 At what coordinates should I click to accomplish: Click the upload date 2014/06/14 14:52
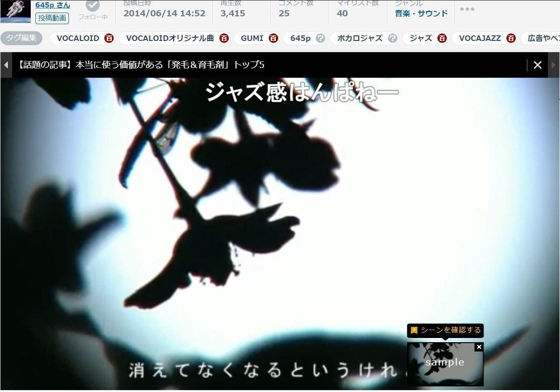click(x=164, y=14)
